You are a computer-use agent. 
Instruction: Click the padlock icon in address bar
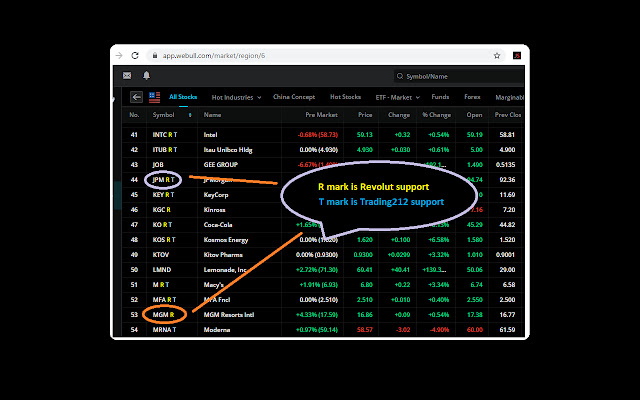click(155, 56)
